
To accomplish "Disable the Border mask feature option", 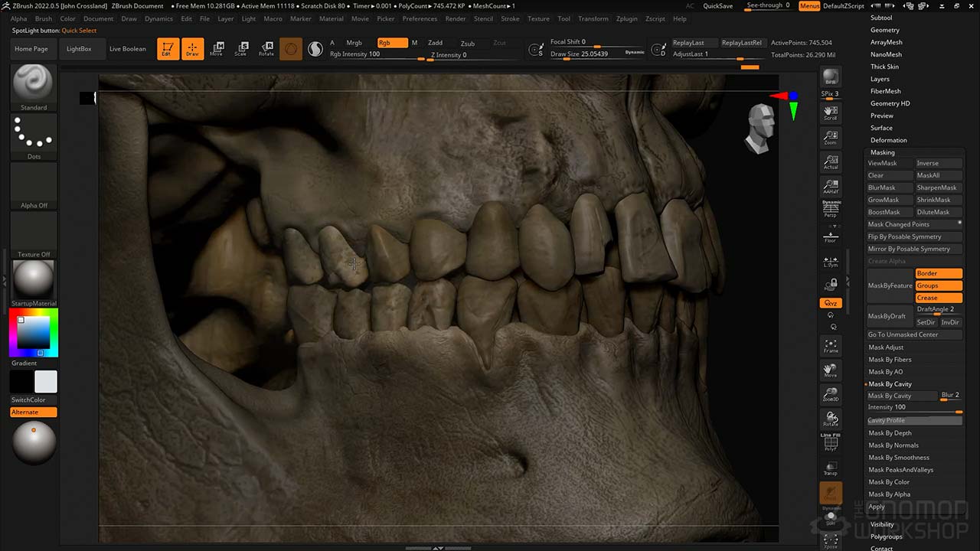I will tap(939, 273).
